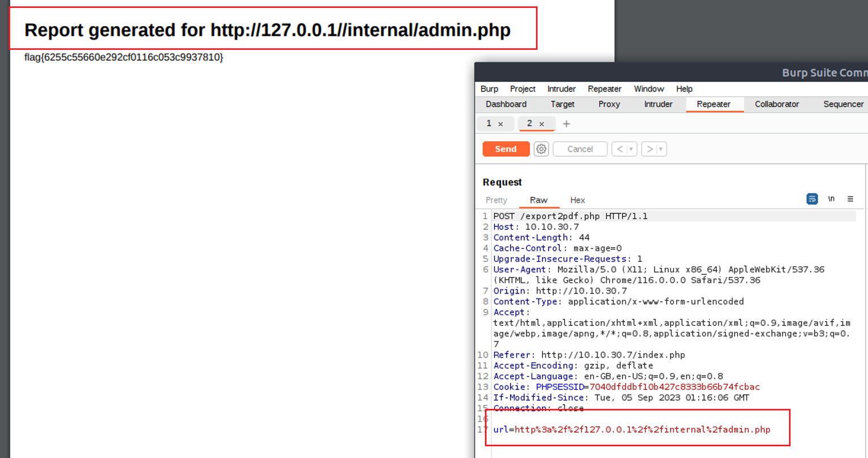Viewport: 868px width, 458px height.
Task: Close Repeater tab 1
Action: tap(500, 124)
